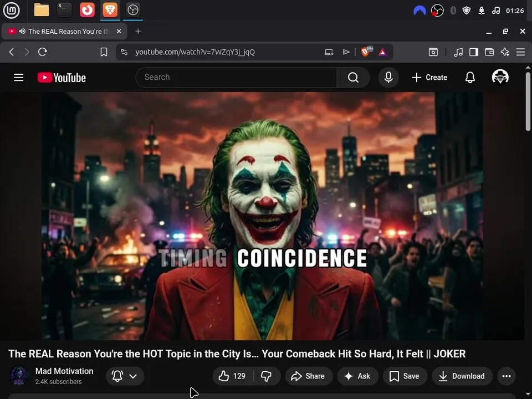The height and width of the screenshot is (399, 532).
Task: Open the Mad Motivation channel name link
Action: (x=64, y=371)
